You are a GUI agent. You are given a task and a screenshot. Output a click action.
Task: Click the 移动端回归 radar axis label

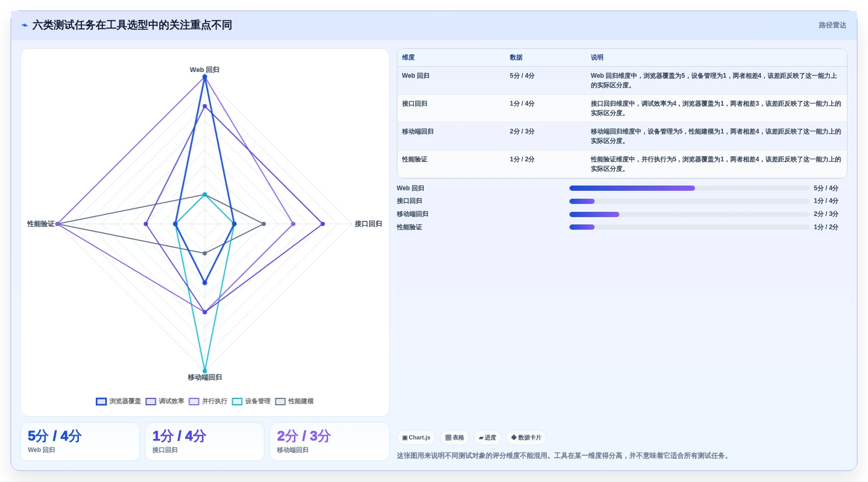coord(205,377)
